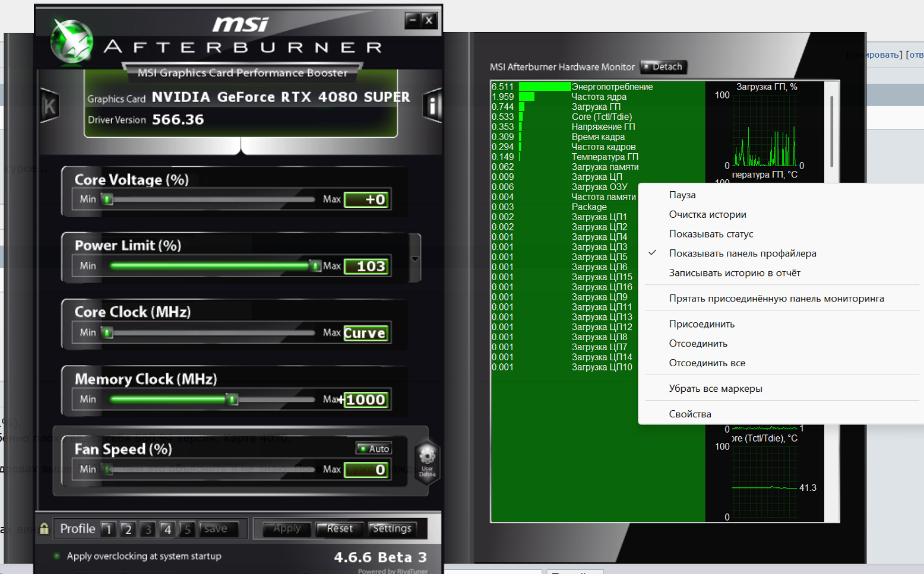Select the Загрузка памяти profiler row
The width and height of the screenshot is (924, 574).
(598, 167)
